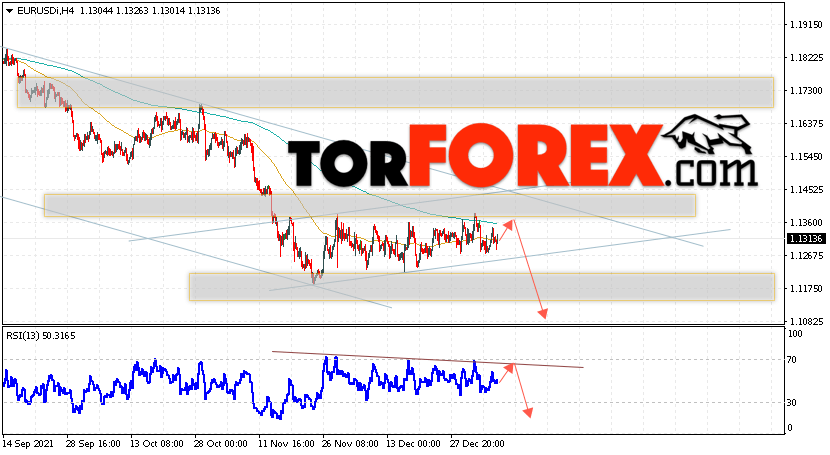Click time axis label 11 Nov 16:00

(x=285, y=443)
